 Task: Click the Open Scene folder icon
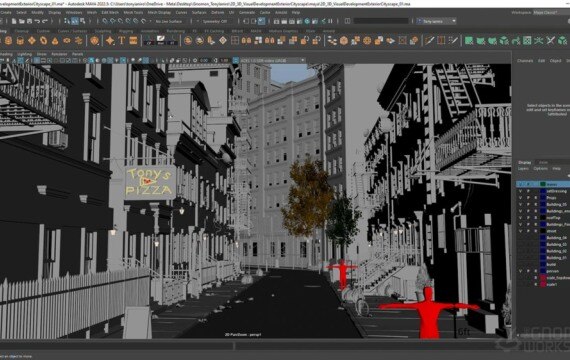pos(21,21)
